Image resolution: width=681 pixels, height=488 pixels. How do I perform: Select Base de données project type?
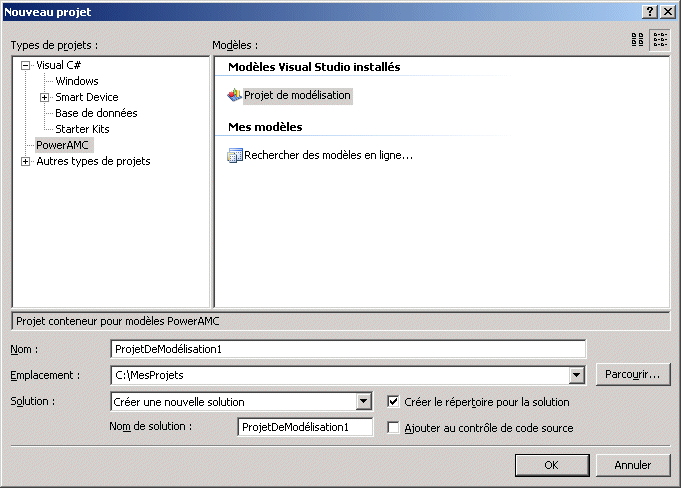pyautogui.click(x=96, y=113)
